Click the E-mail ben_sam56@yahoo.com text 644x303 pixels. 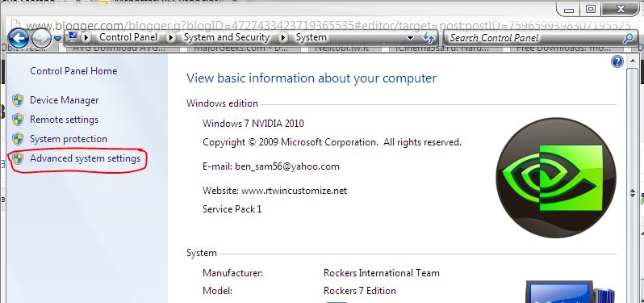[x=271, y=166]
